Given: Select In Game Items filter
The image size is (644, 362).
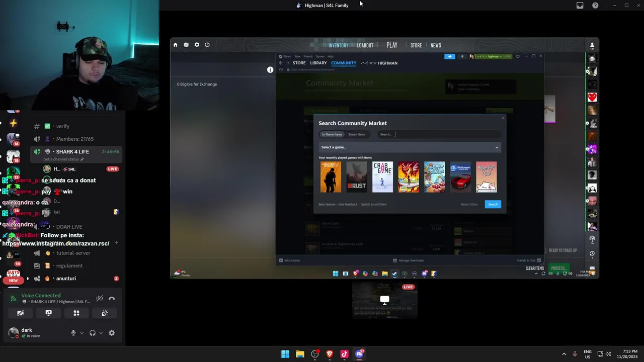Looking at the screenshot, I should (x=332, y=134).
